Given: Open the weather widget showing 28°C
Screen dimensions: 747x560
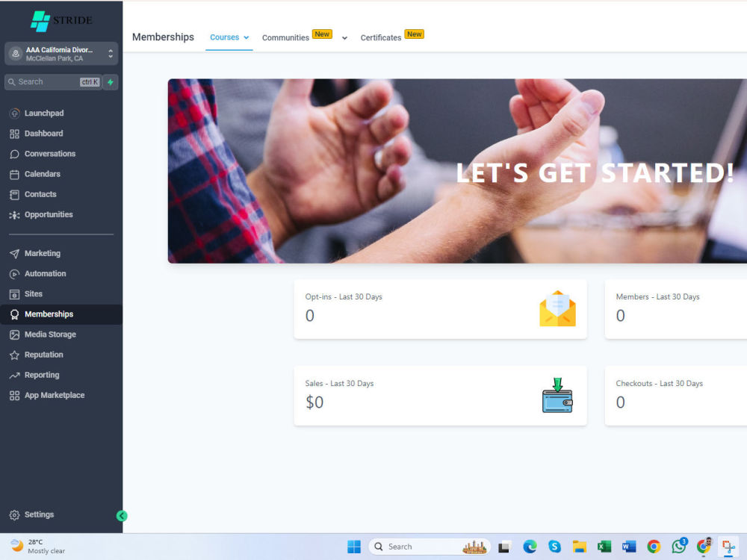Looking at the screenshot, I should click(x=37, y=547).
